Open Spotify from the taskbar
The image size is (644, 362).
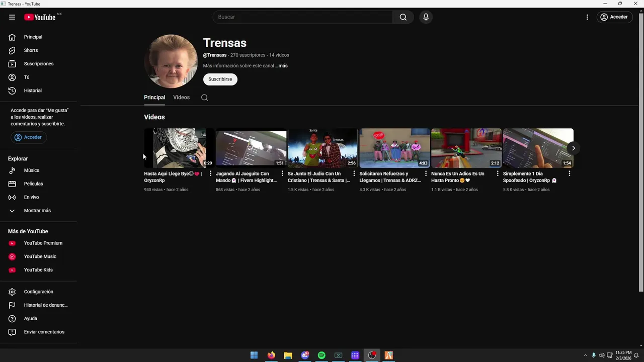(321, 355)
